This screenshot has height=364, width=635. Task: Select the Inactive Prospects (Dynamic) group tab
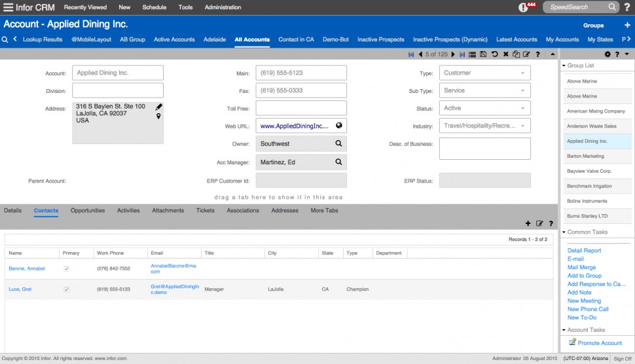click(450, 39)
